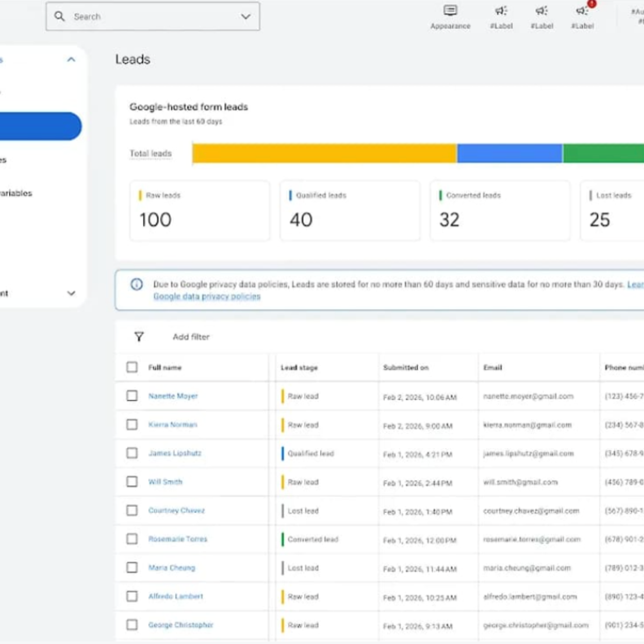644x644 pixels.
Task: Open the sidebar item ending in 'ariables'
Action: [x=16, y=193]
